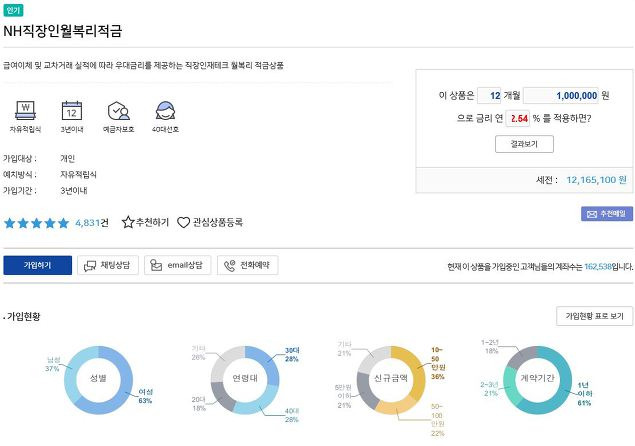Click the heart icon beside 관심상품등록
The image size is (635, 446).
[x=183, y=222]
